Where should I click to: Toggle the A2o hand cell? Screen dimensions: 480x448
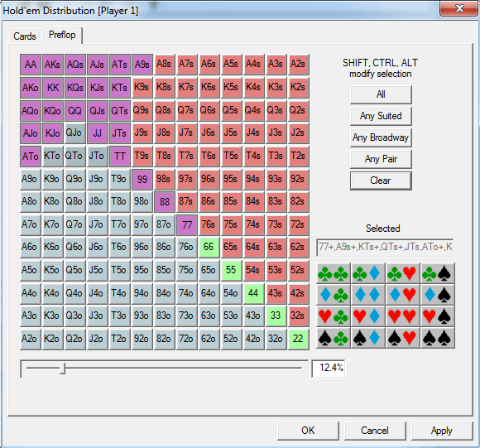coord(31,339)
